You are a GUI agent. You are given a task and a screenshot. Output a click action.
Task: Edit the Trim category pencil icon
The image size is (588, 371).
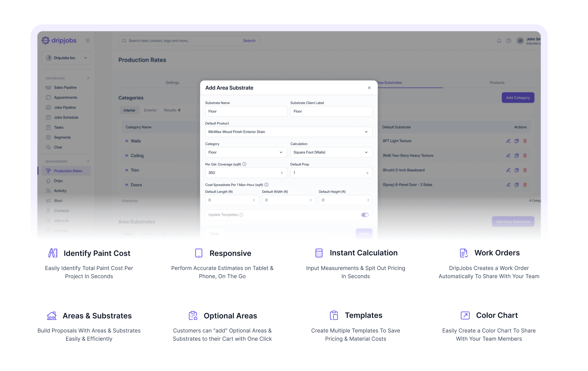click(x=508, y=170)
